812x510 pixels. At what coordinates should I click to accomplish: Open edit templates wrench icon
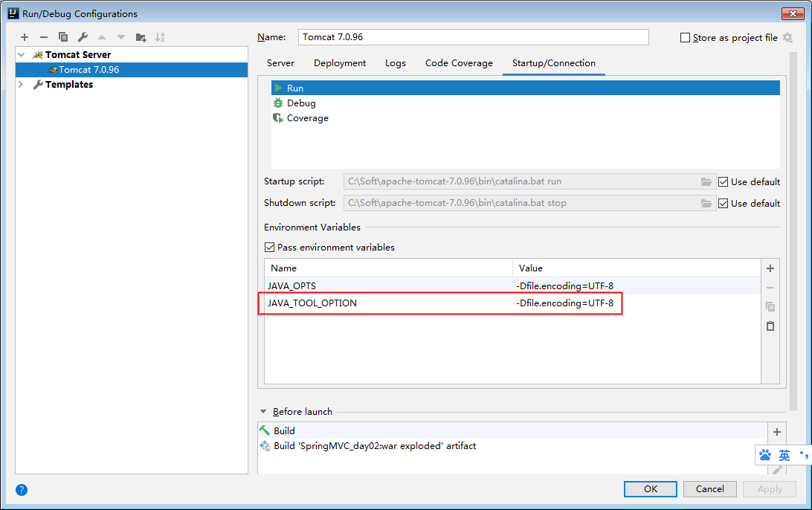click(x=83, y=37)
